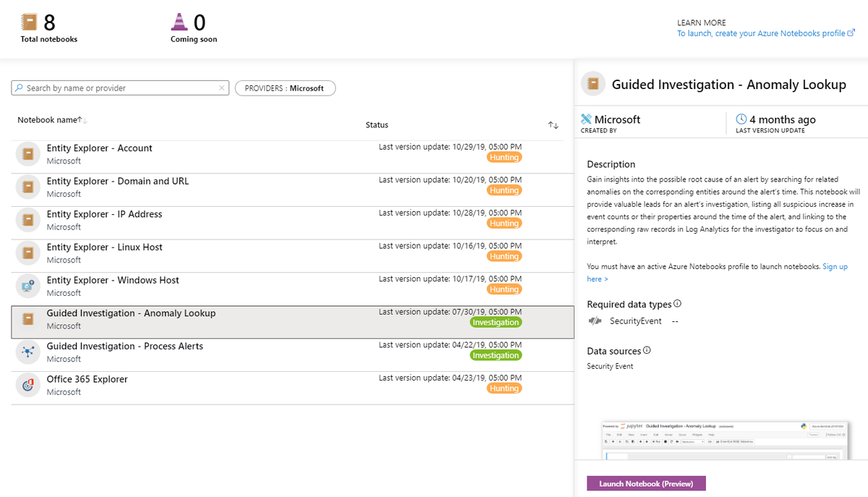Clear the search box with X
Screen dimensions: 868x497
click(222, 88)
